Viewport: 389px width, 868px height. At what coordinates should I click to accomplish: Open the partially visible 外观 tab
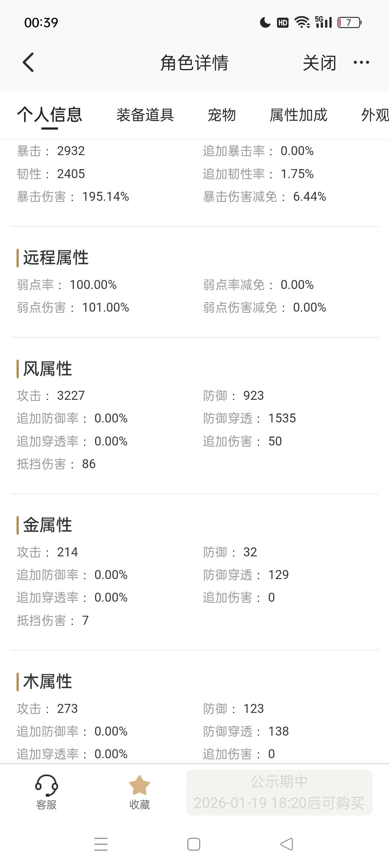coord(375,115)
